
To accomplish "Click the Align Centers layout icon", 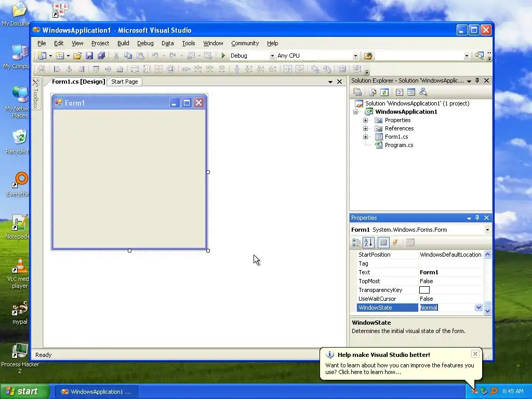I will (x=69, y=69).
